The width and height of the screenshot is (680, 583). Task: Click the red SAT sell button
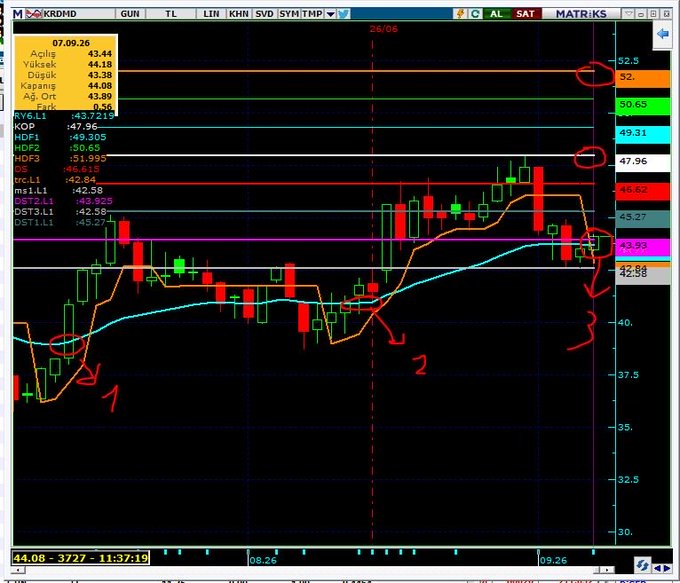[525, 14]
